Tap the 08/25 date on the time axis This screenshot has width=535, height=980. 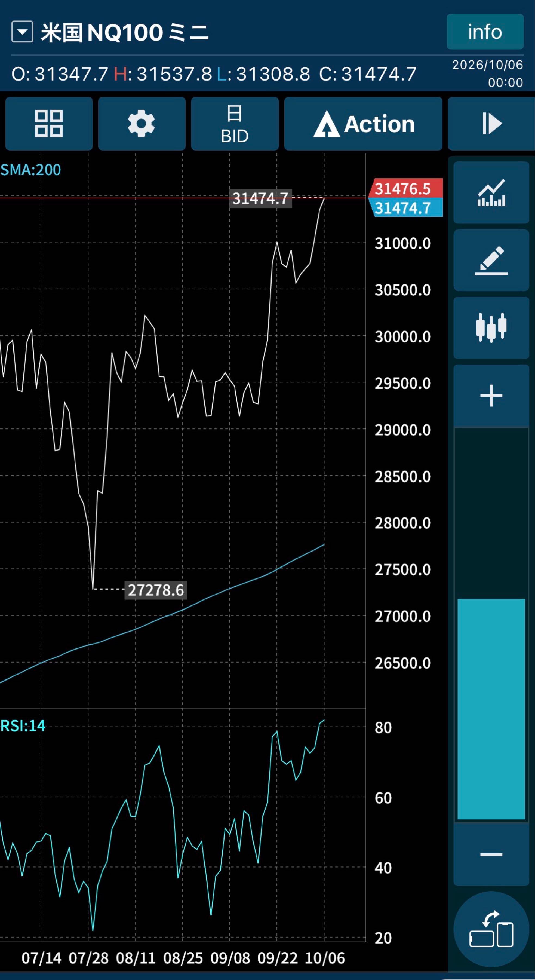(x=183, y=958)
